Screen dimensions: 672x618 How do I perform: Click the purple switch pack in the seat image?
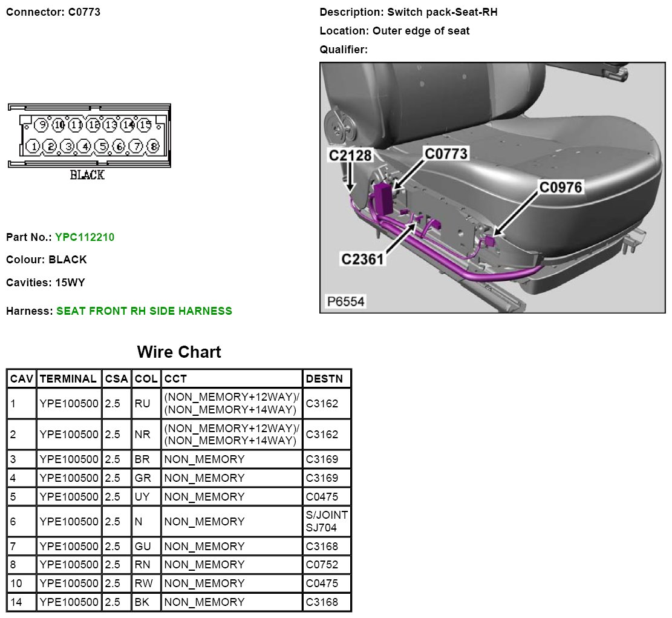click(382, 198)
